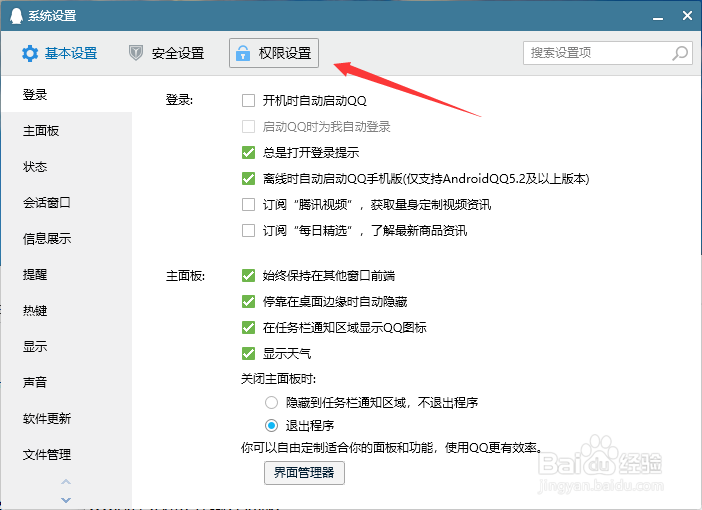
Task: Select the 退出程序 radio button
Action: click(271, 425)
